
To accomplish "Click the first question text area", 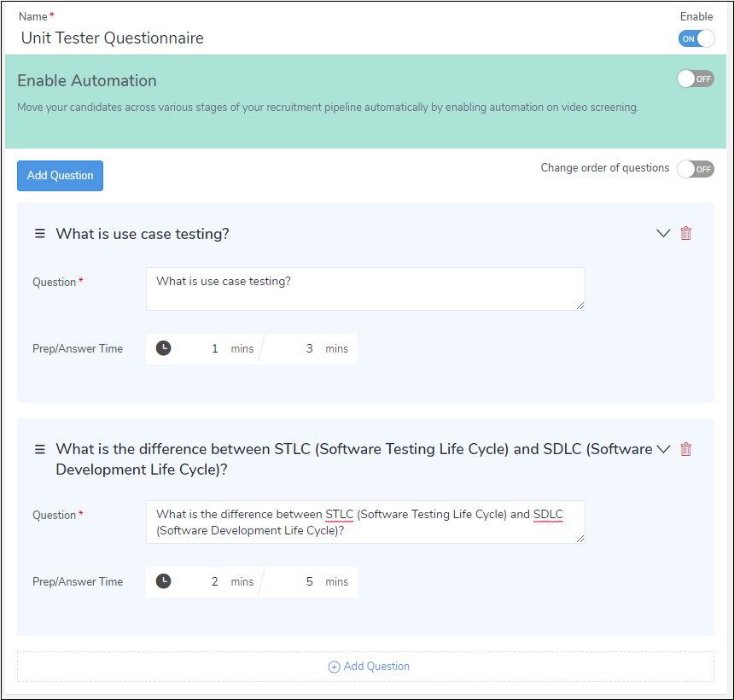I will [365, 289].
